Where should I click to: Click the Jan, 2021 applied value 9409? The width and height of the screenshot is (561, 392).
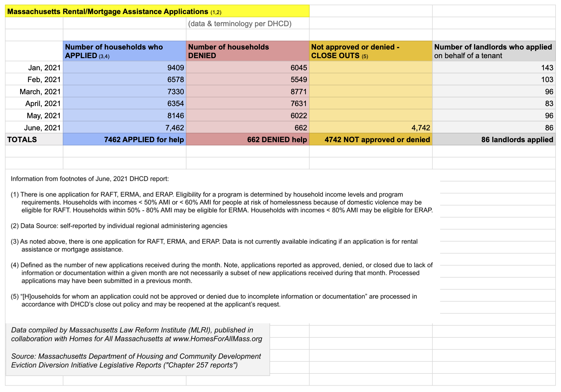click(x=175, y=68)
